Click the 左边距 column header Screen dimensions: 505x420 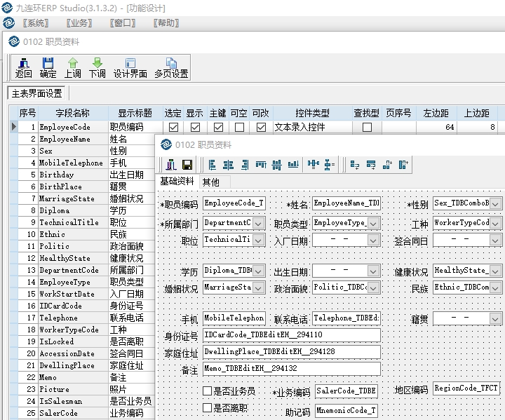point(436,113)
